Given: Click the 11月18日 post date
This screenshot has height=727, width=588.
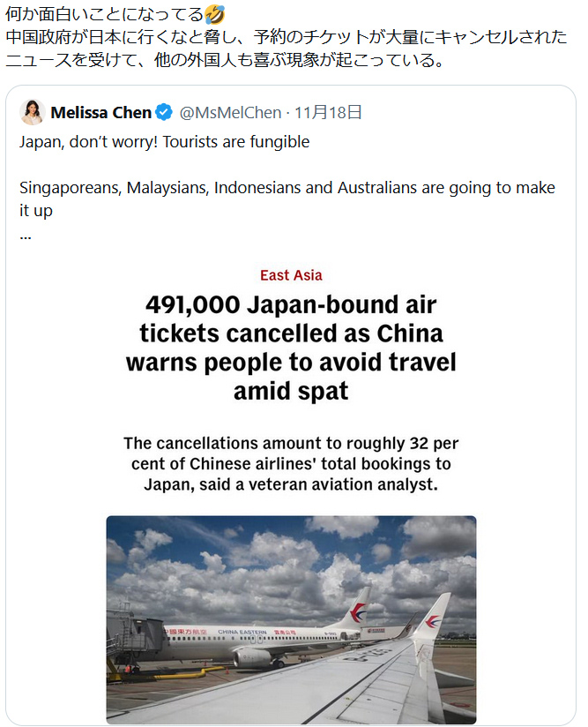Looking at the screenshot, I should point(328,112).
